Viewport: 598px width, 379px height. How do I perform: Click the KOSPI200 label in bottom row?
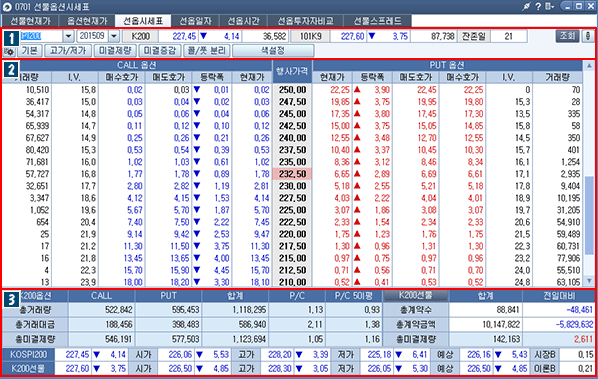tap(29, 355)
